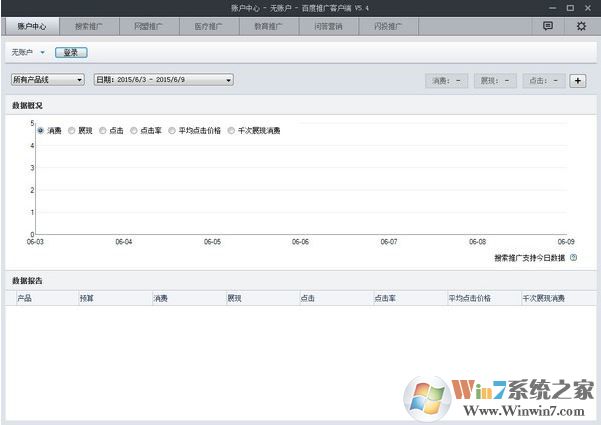Select the 千次展现消费 radio button

[232, 130]
